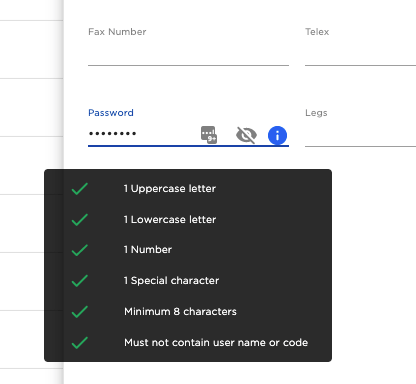
Task: Click into the Password field with dots
Action: 143,134
